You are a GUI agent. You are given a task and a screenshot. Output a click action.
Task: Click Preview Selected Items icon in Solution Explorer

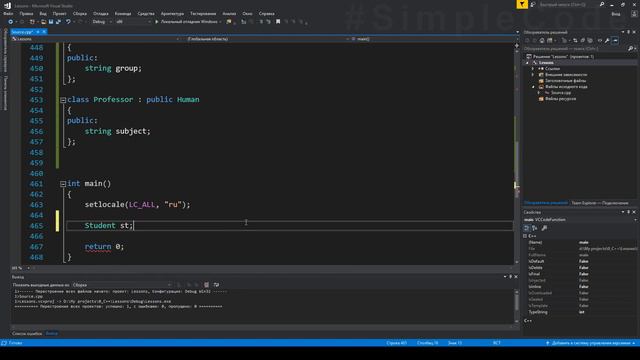click(x=615, y=40)
